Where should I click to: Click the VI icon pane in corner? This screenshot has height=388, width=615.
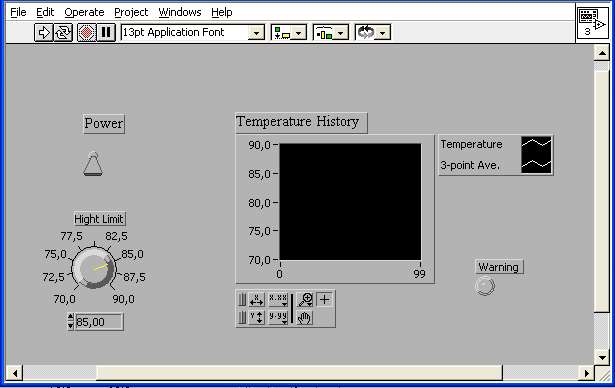592,22
